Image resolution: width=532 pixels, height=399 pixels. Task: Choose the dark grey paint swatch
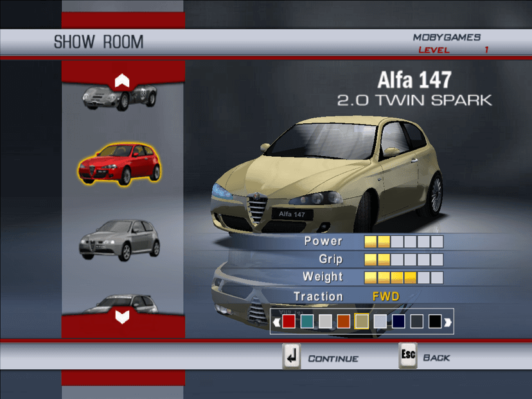(416, 321)
